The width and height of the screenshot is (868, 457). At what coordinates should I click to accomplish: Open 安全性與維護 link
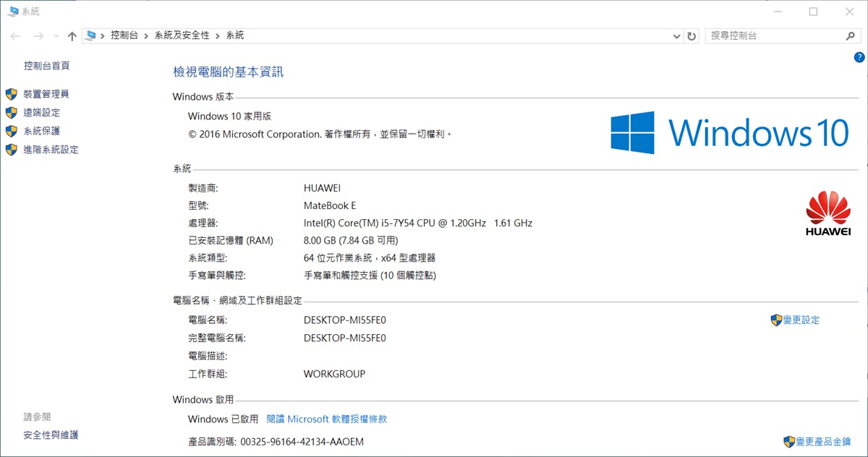pos(51,435)
